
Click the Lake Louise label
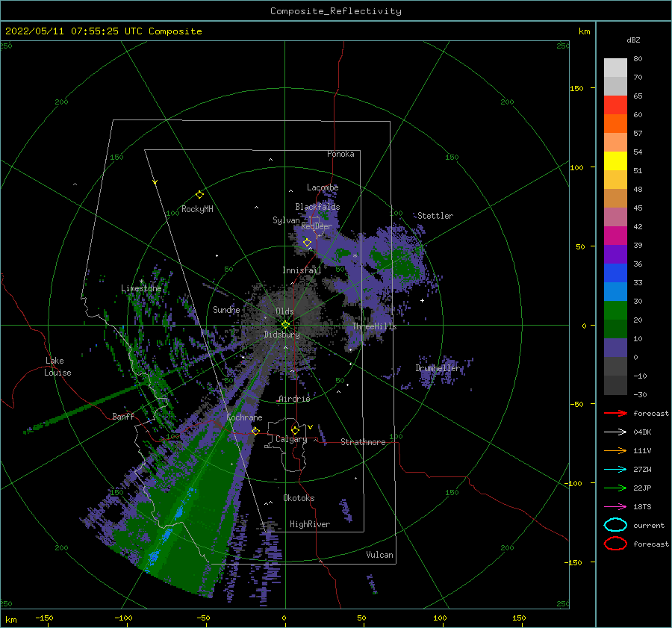[57, 367]
